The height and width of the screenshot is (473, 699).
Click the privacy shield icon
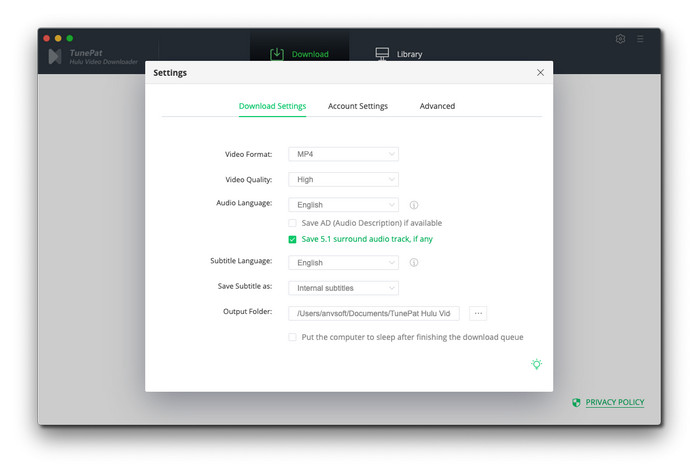[576, 403]
